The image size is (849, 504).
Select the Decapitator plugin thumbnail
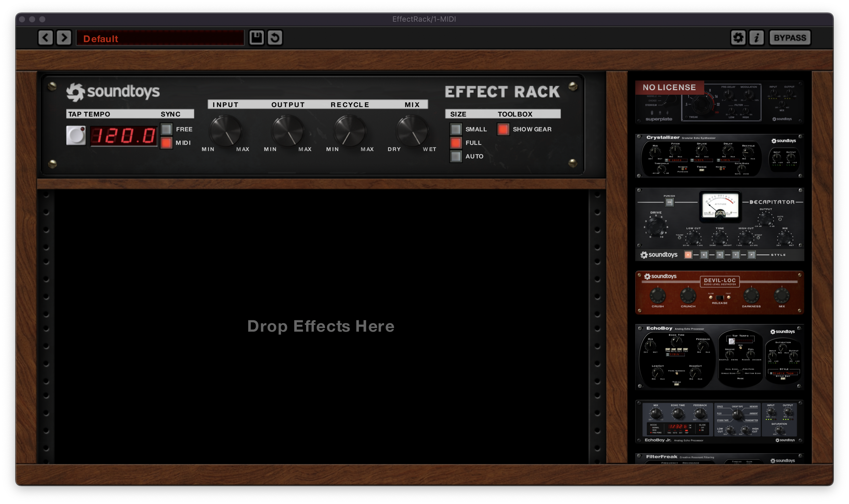coord(719,225)
